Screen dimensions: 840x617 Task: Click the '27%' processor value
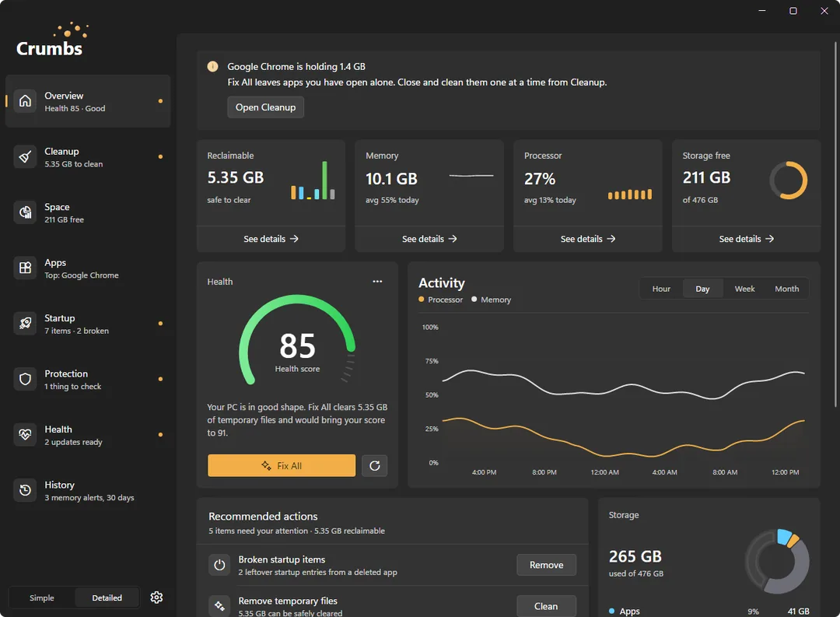pyautogui.click(x=540, y=178)
